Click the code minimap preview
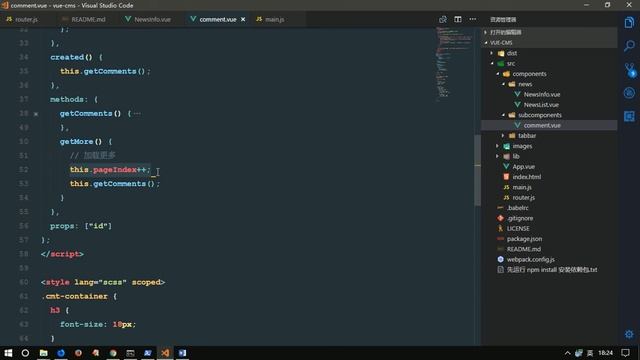640x360 pixels. (x=453, y=63)
